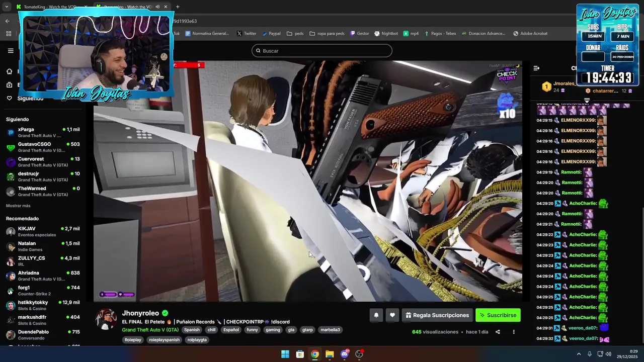Image resolution: width=644 pixels, height=362 pixels.
Task: Open recommended channel KIKJAV
Action: click(43, 232)
